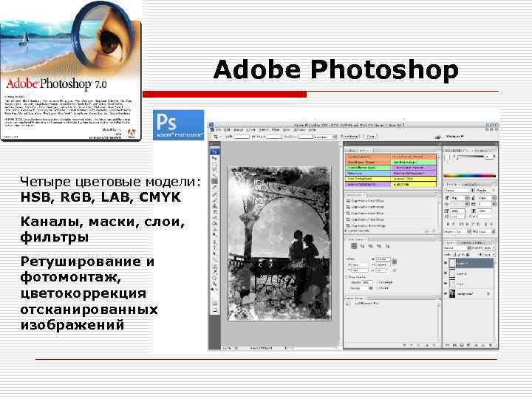Click the Background layer thumbnail
532x399 pixels.
coord(452,293)
